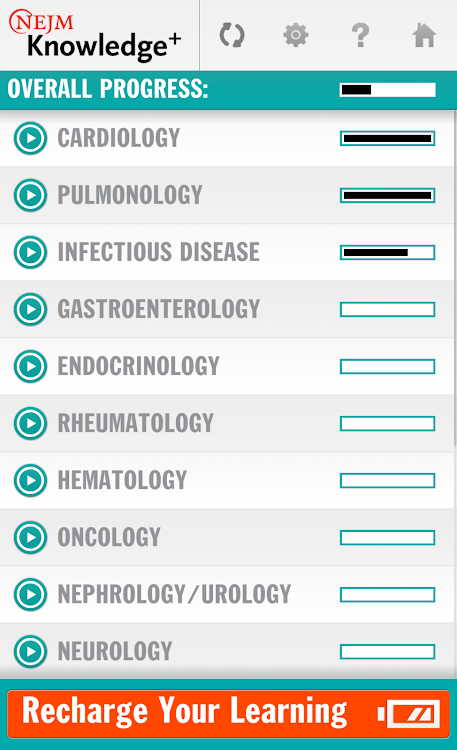Viewport: 457px width, 750px height.
Task: Select the Rheumatology topic row
Action: click(227, 423)
